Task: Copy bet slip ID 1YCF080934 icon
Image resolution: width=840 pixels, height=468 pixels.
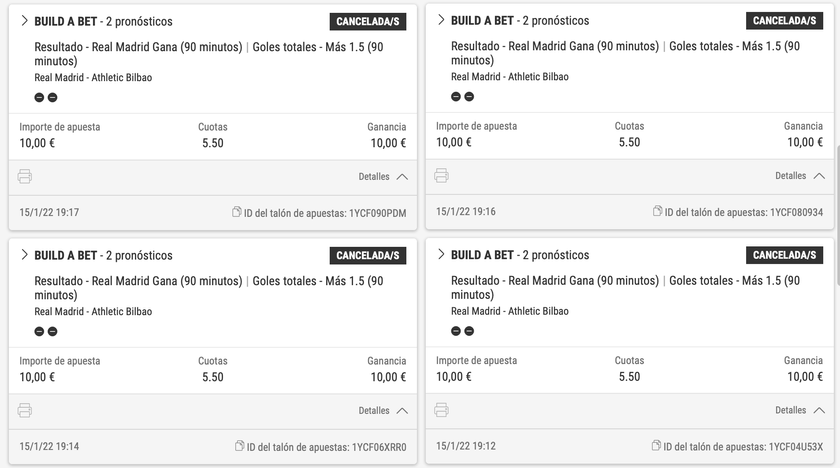Action: (x=657, y=211)
